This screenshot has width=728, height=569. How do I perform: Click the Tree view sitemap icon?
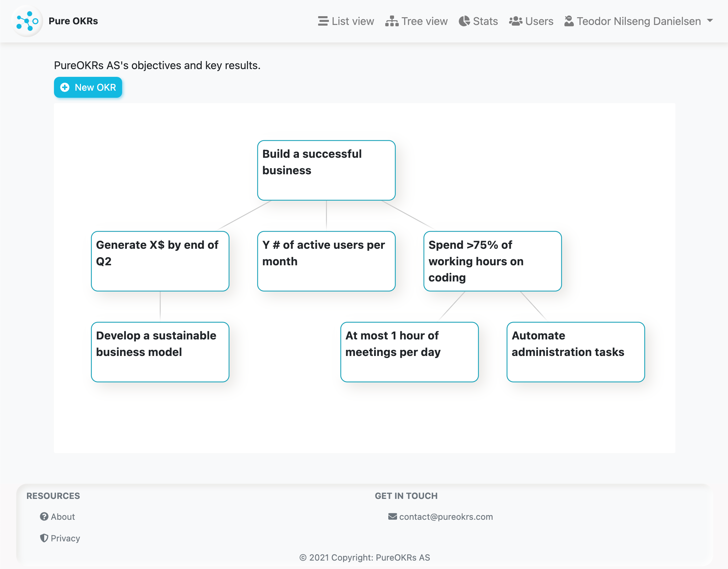392,21
